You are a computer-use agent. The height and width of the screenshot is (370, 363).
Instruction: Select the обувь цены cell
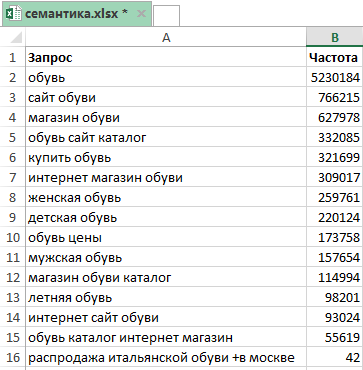coord(166,237)
